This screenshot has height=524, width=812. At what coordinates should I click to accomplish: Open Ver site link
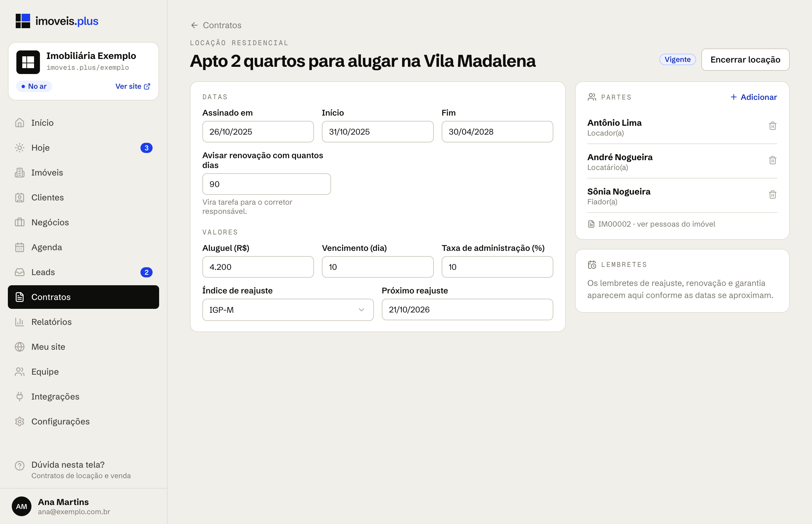click(133, 86)
